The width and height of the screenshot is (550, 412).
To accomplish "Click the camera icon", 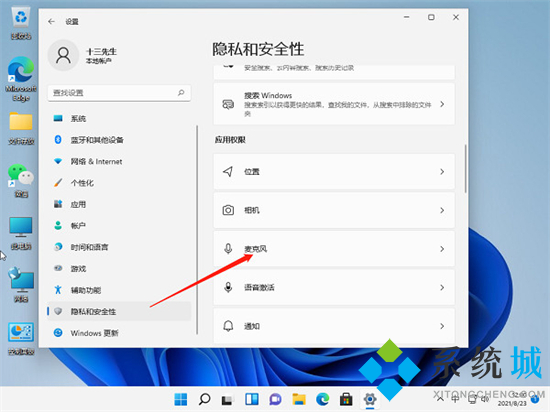I will pyautogui.click(x=228, y=210).
